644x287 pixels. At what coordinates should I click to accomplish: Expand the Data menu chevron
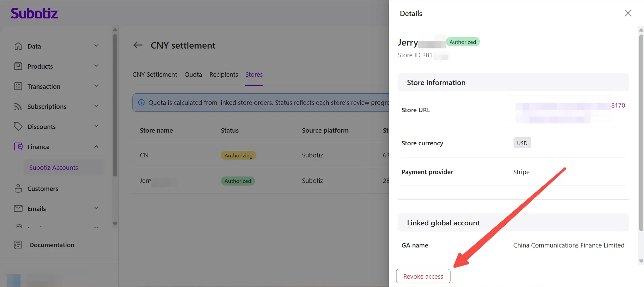96,46
